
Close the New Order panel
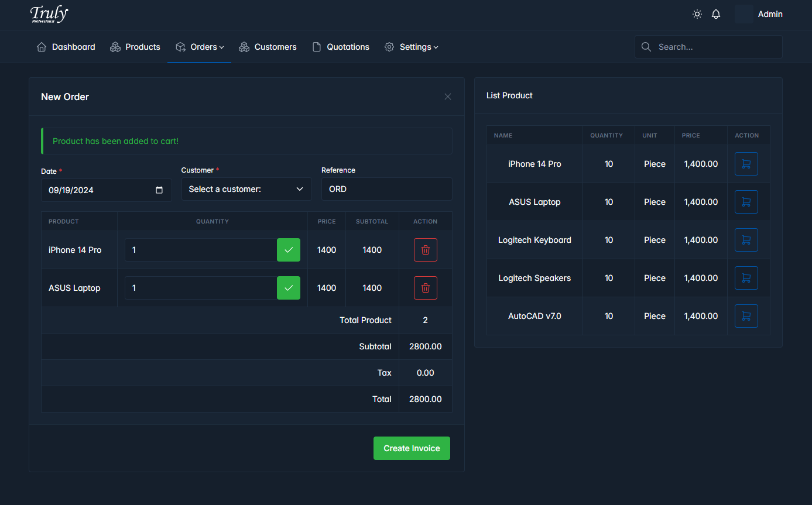pyautogui.click(x=448, y=97)
